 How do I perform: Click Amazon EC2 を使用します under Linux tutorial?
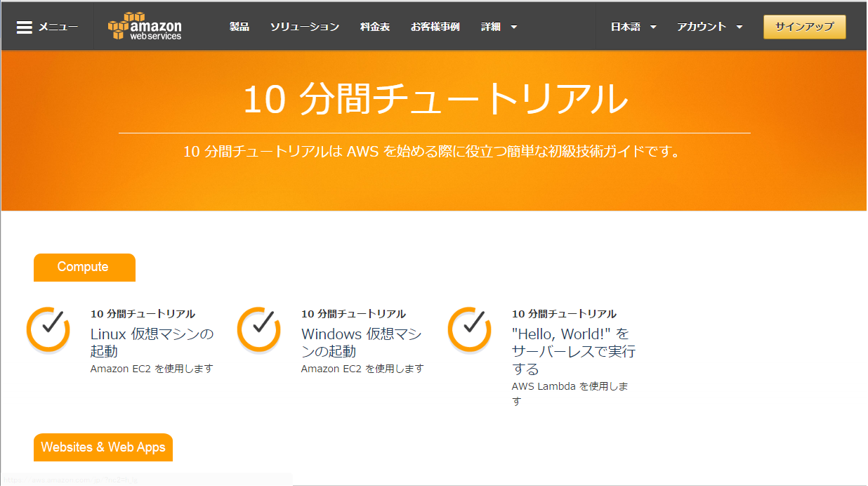(x=152, y=369)
